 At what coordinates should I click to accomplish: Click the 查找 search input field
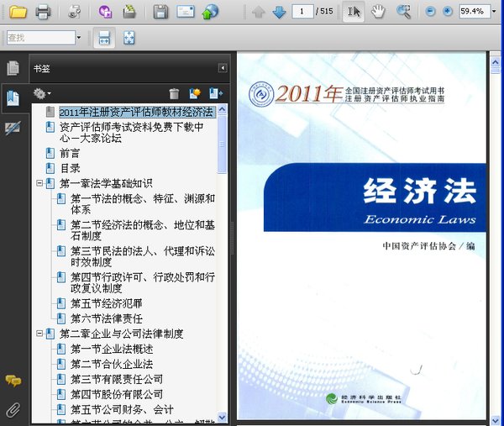coord(41,38)
